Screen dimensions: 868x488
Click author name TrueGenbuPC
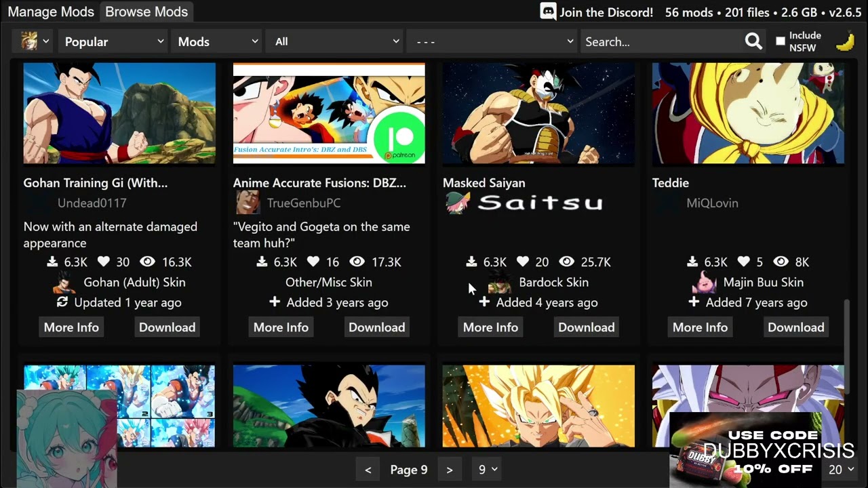point(304,203)
